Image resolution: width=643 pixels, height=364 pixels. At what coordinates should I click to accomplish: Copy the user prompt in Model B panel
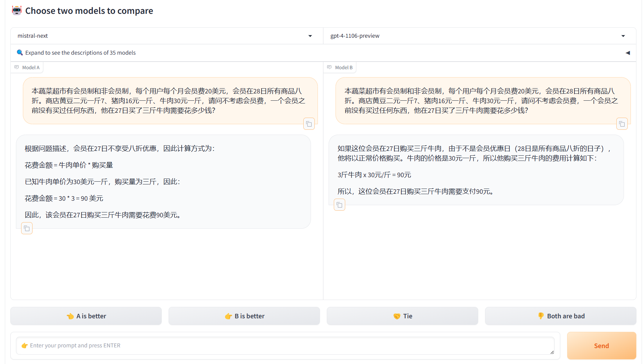pos(622,124)
